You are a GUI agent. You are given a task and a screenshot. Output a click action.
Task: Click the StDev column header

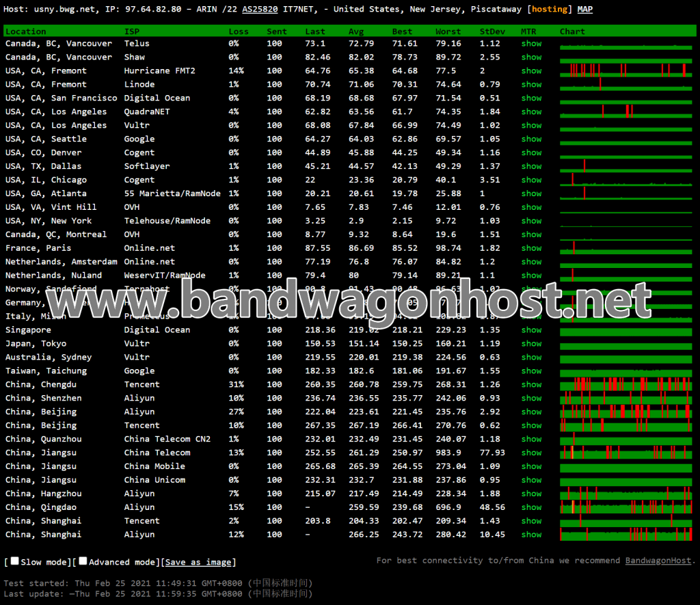492,31
